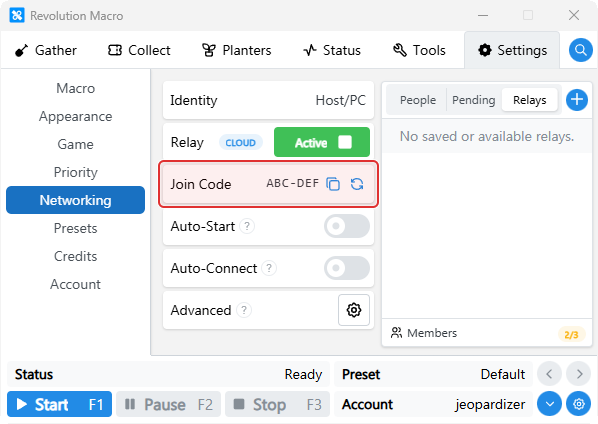Minimize the Revolution Macro window

coord(483,15)
